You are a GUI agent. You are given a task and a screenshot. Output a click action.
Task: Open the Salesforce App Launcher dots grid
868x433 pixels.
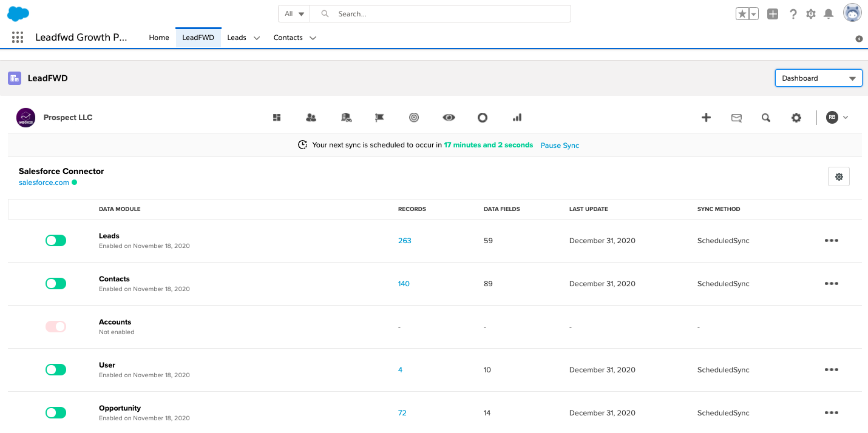pos(18,38)
